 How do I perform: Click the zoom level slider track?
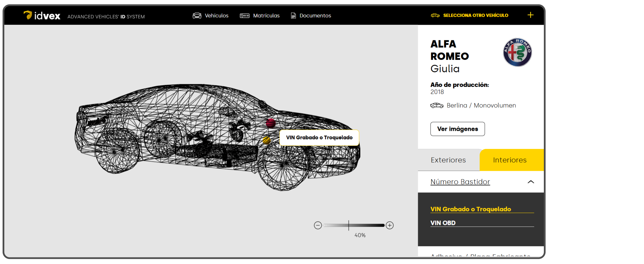[x=354, y=225]
